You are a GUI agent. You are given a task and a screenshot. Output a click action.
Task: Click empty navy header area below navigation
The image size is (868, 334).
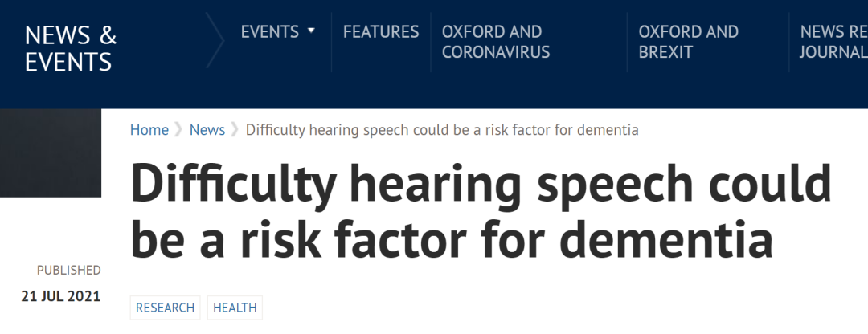click(x=434, y=92)
